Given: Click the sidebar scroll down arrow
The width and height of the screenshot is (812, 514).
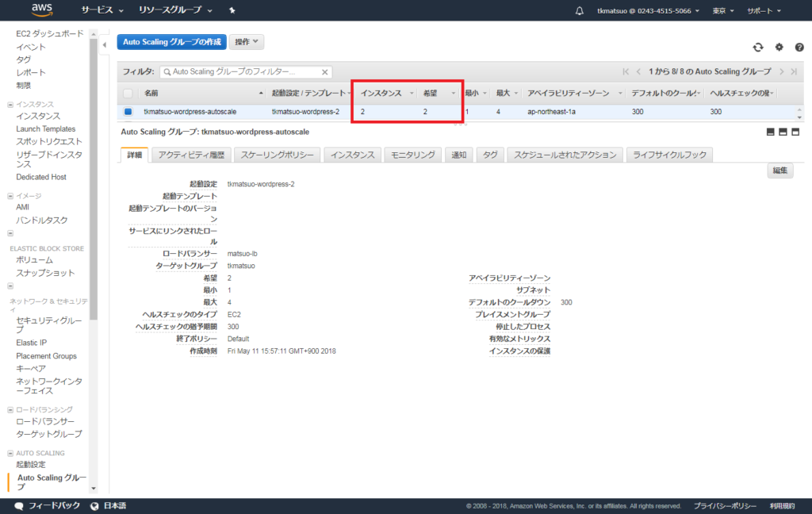Looking at the screenshot, I should [x=94, y=488].
